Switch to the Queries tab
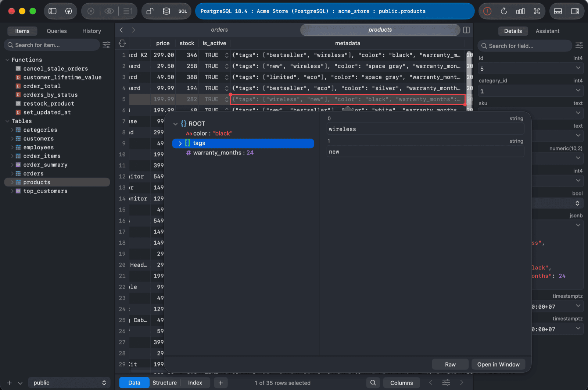 coord(57,31)
